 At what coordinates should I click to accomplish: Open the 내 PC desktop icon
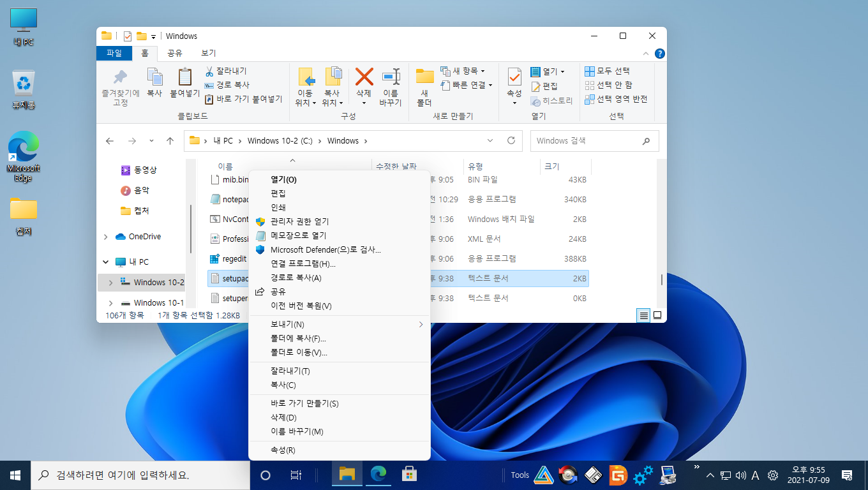24,27
